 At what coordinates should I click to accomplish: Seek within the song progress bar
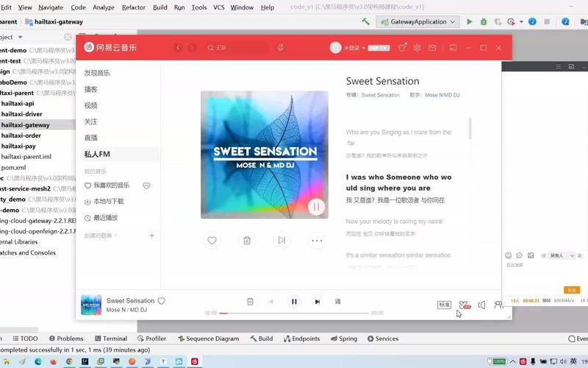point(295,313)
